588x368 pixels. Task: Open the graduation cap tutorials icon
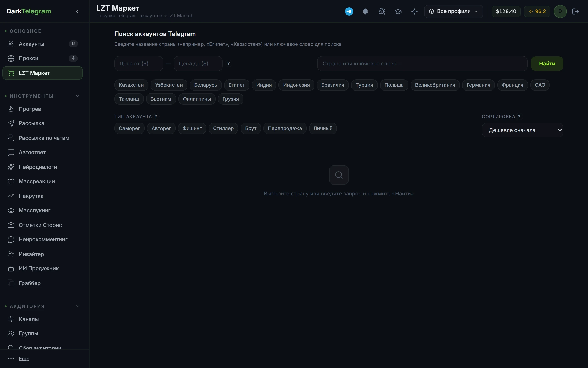click(398, 11)
